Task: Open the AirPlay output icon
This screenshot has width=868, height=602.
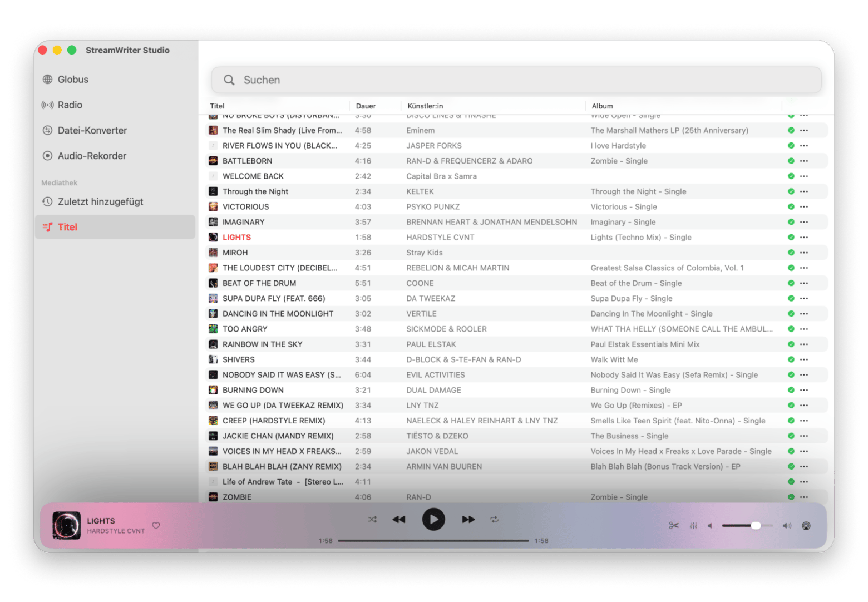Action: coord(806,526)
